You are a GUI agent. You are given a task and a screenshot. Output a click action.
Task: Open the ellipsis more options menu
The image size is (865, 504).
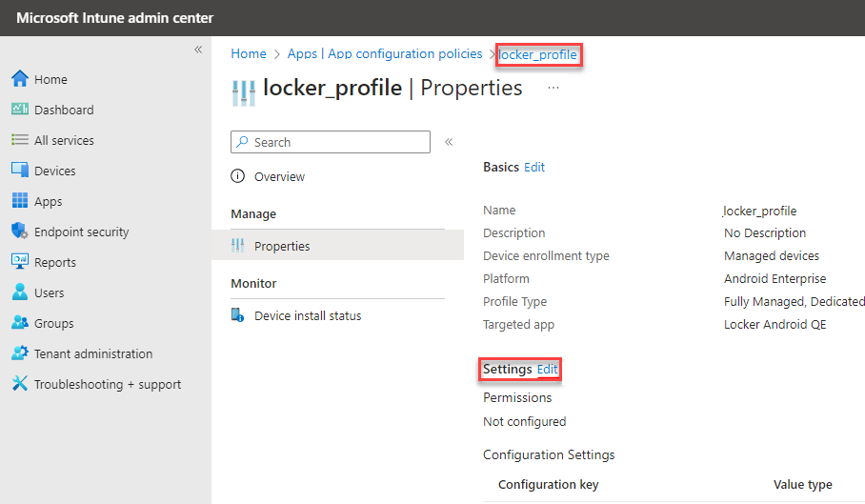click(553, 88)
